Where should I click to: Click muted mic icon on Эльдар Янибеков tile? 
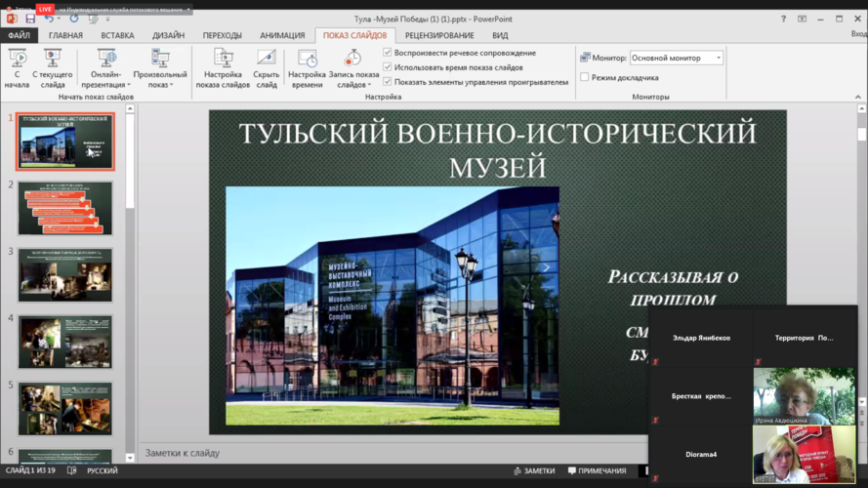(x=655, y=362)
